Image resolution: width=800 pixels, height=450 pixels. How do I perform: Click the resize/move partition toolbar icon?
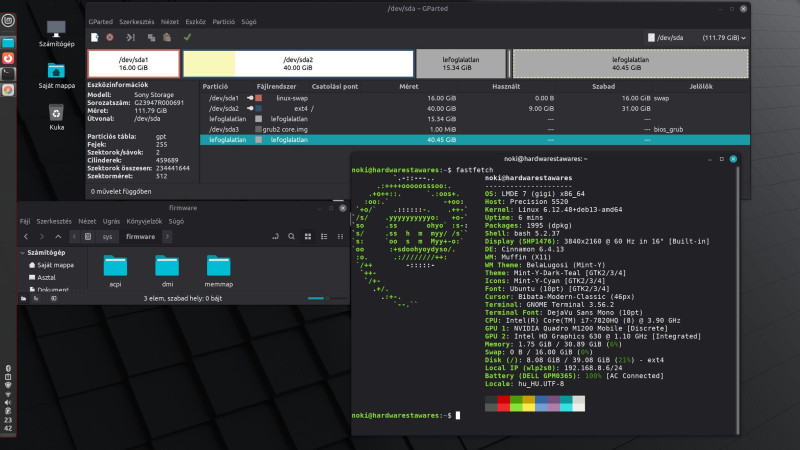click(x=131, y=37)
